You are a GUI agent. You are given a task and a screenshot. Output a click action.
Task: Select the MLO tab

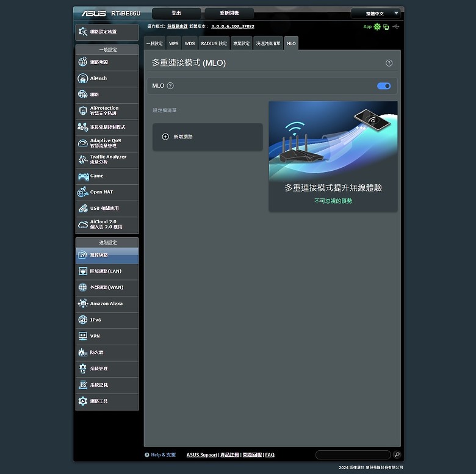tap(291, 43)
